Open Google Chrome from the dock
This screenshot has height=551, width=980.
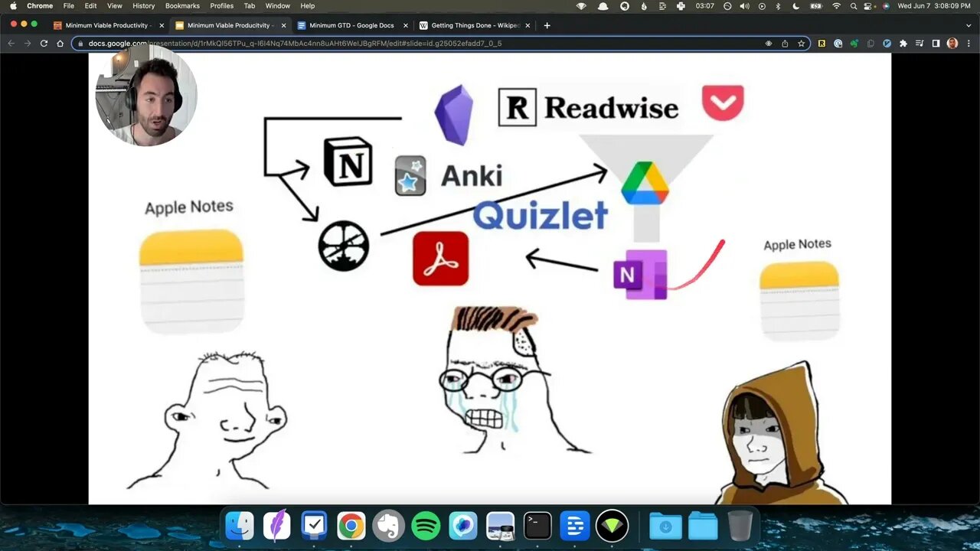[x=351, y=526]
